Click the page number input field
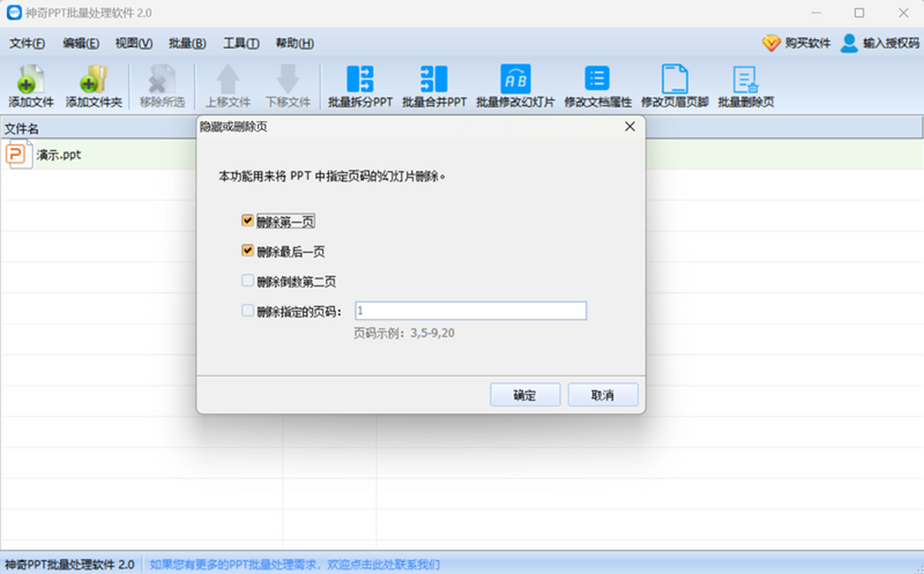The image size is (924, 574). [470, 311]
